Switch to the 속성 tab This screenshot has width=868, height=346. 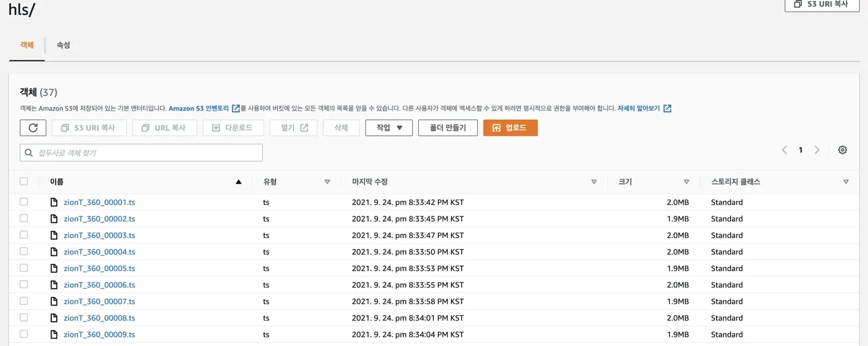[63, 45]
